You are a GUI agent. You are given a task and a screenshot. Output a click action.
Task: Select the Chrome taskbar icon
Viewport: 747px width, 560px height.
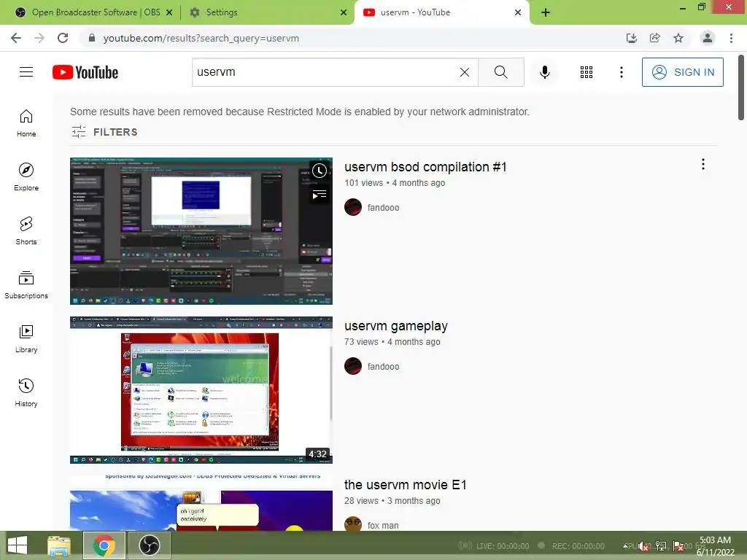click(x=104, y=545)
